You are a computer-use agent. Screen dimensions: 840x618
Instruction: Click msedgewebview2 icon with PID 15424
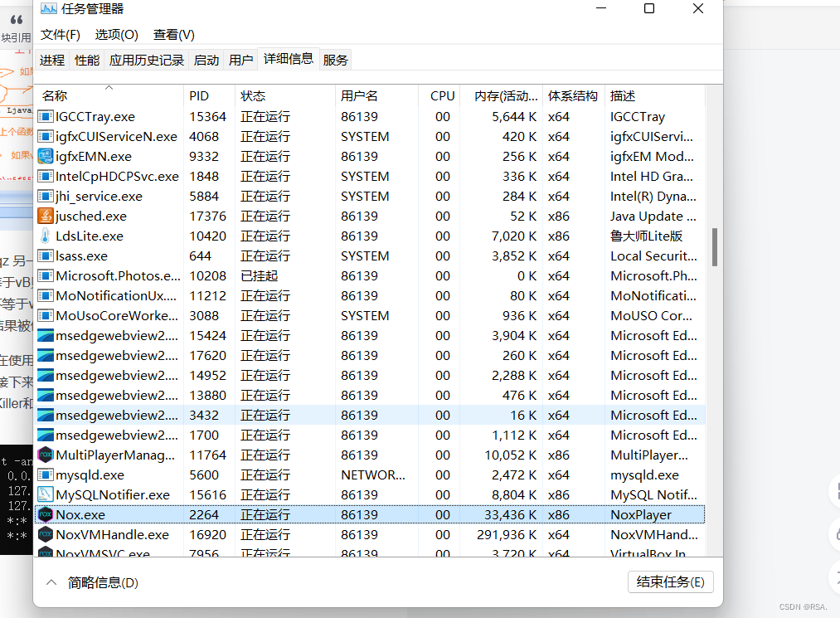click(x=46, y=335)
